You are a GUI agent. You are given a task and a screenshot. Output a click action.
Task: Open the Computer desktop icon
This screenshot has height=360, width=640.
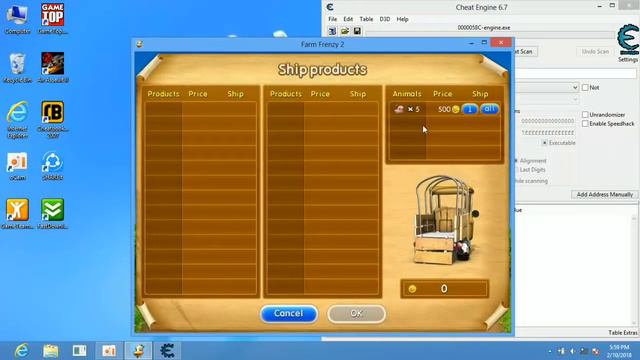click(17, 19)
